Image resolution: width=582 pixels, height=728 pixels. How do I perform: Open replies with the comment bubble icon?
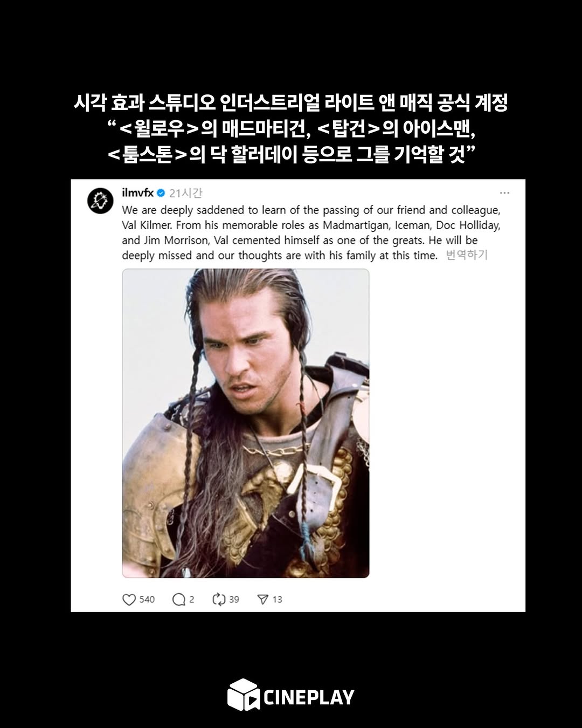pos(178,599)
